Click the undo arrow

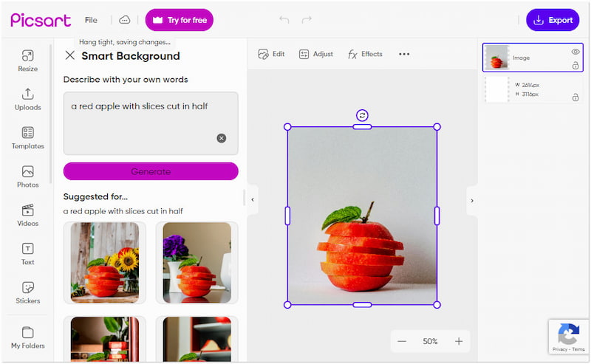284,20
